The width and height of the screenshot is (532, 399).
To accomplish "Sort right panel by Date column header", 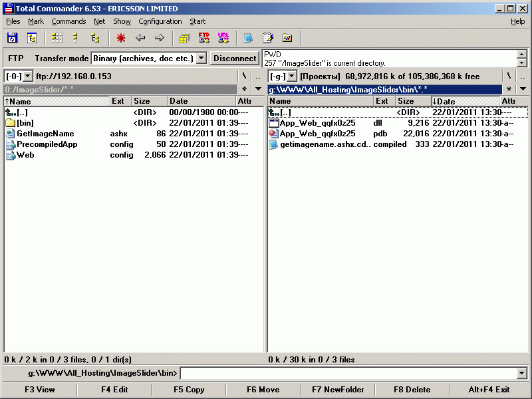I will point(465,101).
